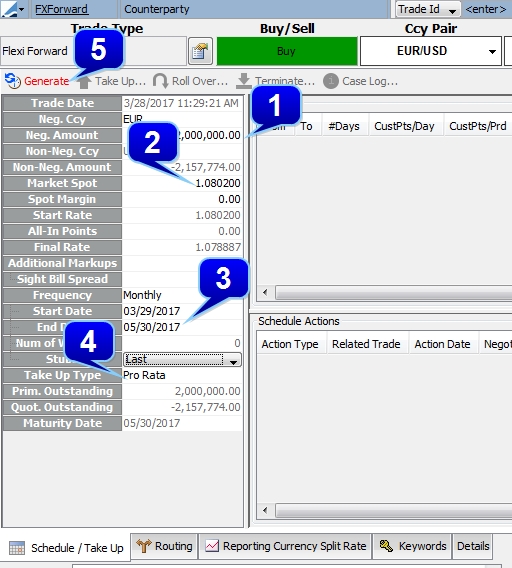Click the End Date field 05/30/2017
Screen dimensions: 512x568
click(182, 327)
